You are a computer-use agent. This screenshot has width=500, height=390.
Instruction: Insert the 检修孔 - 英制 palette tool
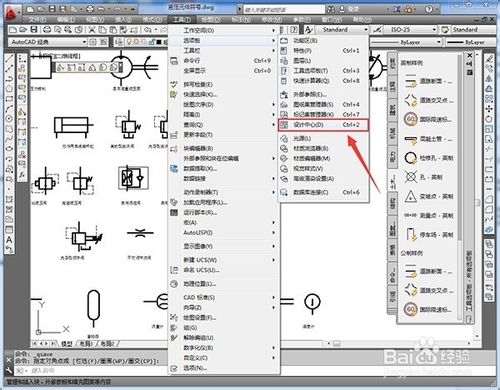point(429,158)
